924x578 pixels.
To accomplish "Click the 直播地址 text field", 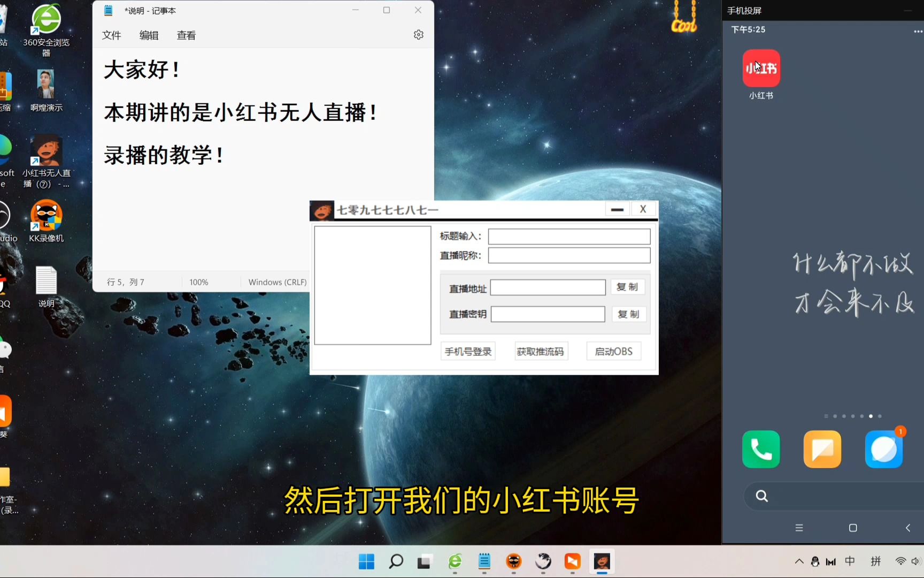I will click(x=548, y=287).
